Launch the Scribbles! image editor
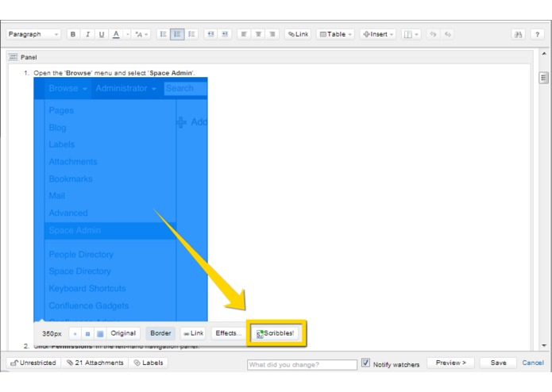 (276, 333)
